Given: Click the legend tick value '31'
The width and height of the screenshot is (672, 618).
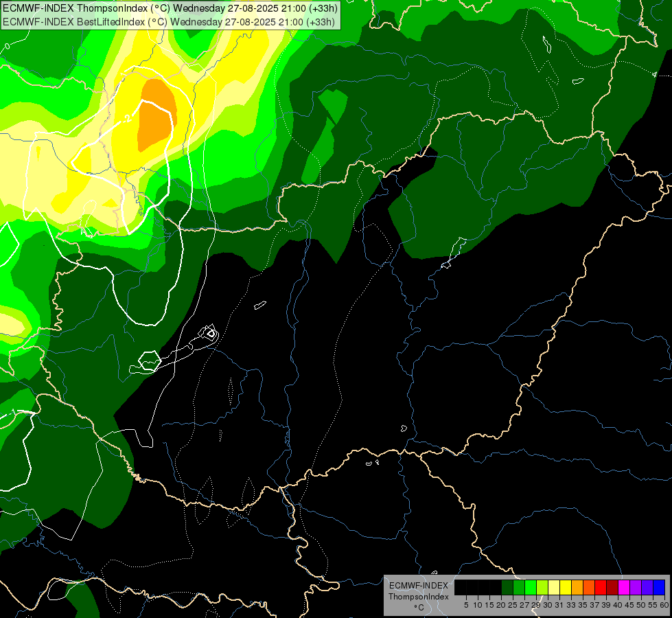Looking at the screenshot, I should [559, 605].
